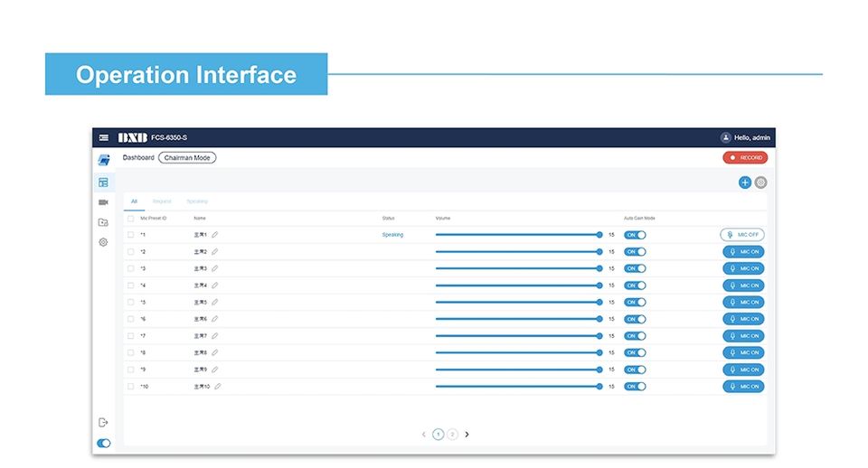Screen dimensions: 868x468
Task: Open the hamburger menu in top bar
Action: 103,137
